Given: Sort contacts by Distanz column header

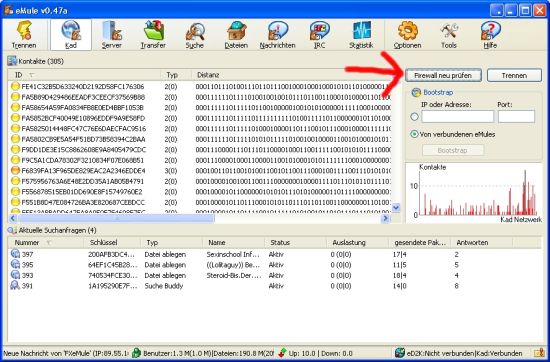Looking at the screenshot, I should (291, 75).
